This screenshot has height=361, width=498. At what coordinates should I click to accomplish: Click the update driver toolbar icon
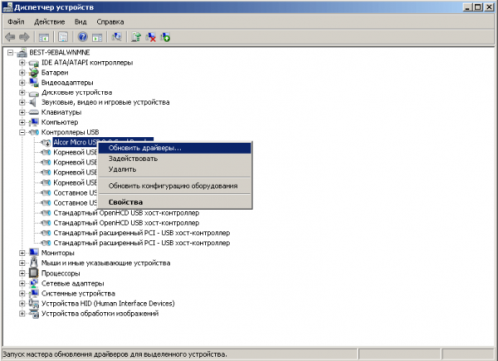[136, 37]
